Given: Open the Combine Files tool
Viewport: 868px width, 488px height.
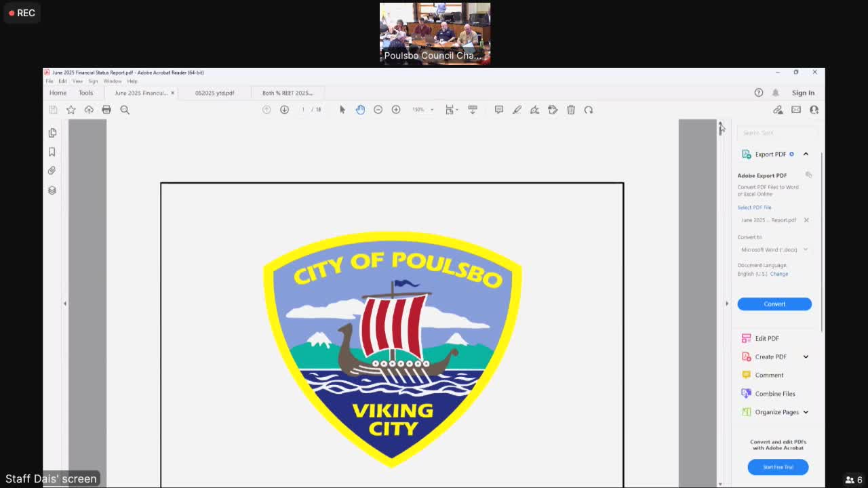Looking at the screenshot, I should [x=775, y=394].
